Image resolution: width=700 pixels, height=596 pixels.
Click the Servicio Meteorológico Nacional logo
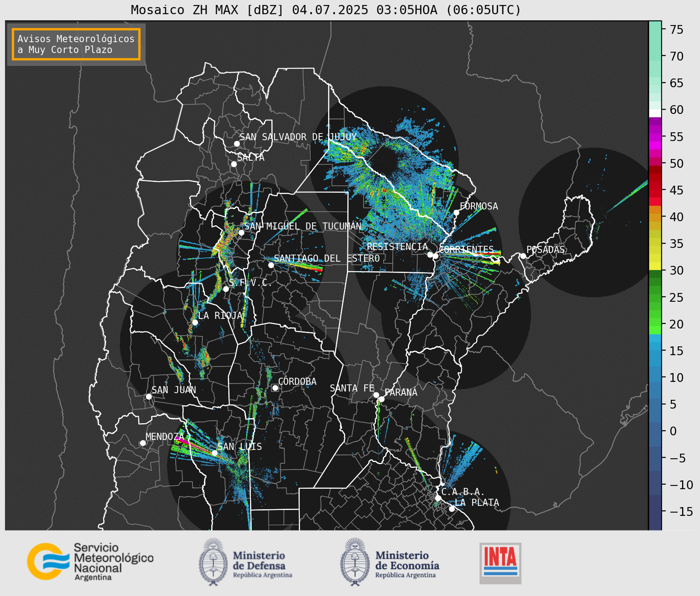coord(91,561)
